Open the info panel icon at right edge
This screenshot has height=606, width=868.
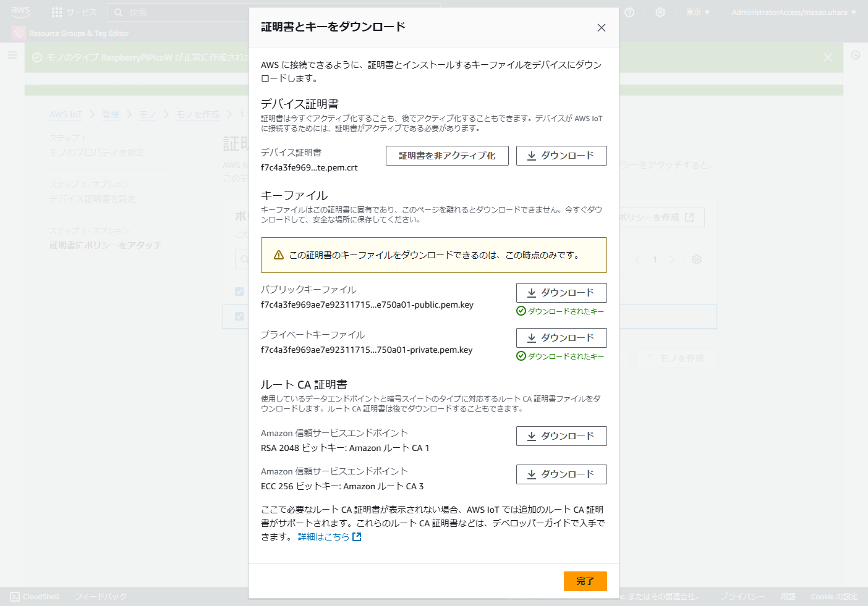pyautogui.click(x=856, y=55)
